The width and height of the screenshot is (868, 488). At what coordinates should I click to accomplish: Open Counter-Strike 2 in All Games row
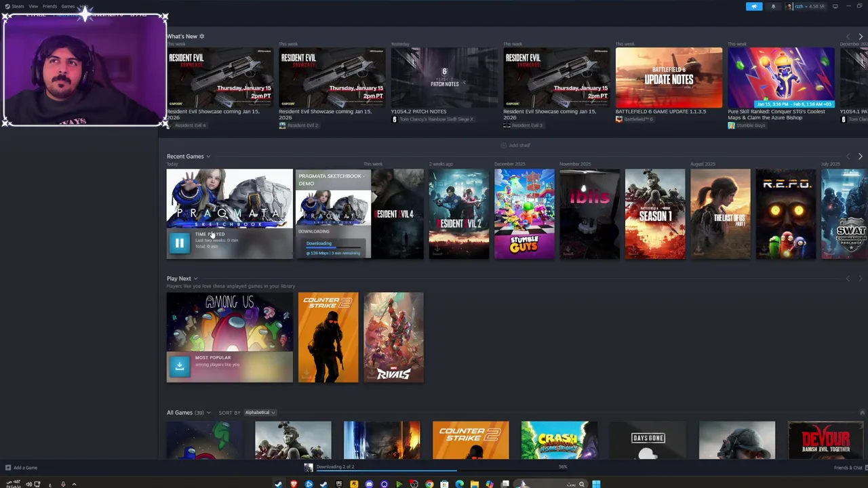pyautogui.click(x=471, y=440)
